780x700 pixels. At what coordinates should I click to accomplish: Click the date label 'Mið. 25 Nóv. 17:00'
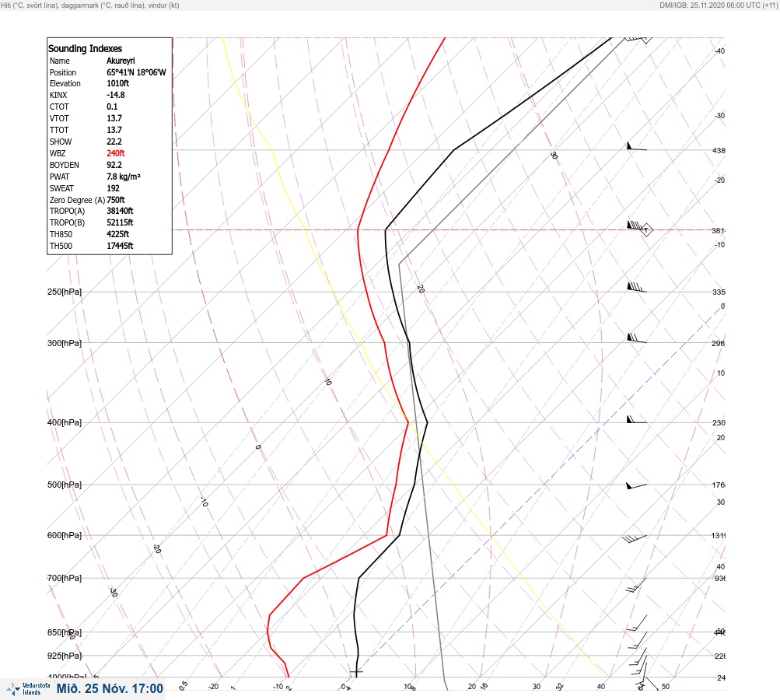pyautogui.click(x=110, y=688)
